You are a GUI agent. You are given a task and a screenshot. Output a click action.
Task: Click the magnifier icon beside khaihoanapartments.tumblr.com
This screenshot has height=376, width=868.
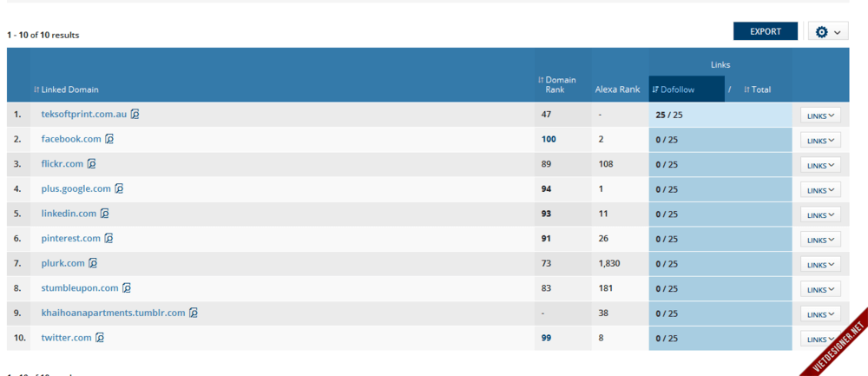194,313
